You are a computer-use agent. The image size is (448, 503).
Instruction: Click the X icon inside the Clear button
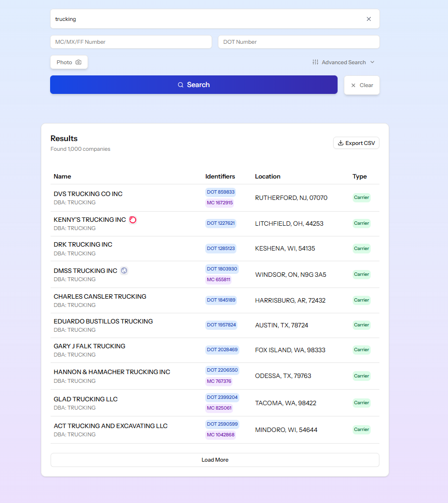click(354, 85)
